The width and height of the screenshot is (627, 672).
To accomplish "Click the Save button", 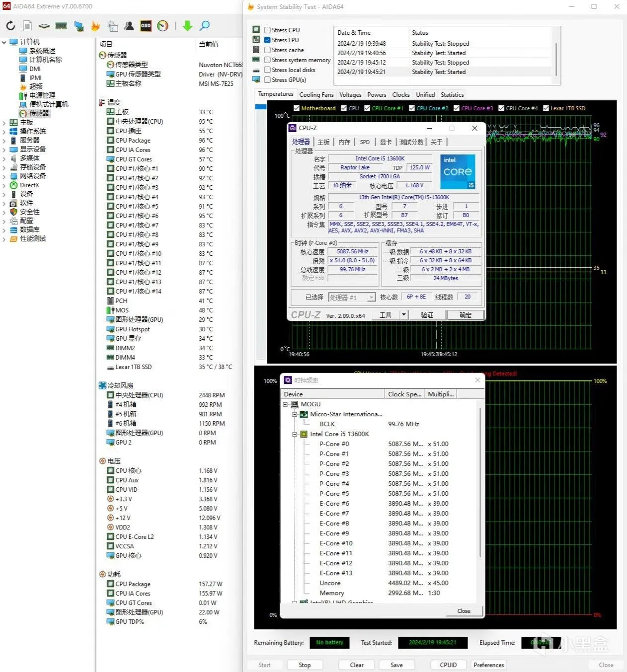I will [x=396, y=665].
